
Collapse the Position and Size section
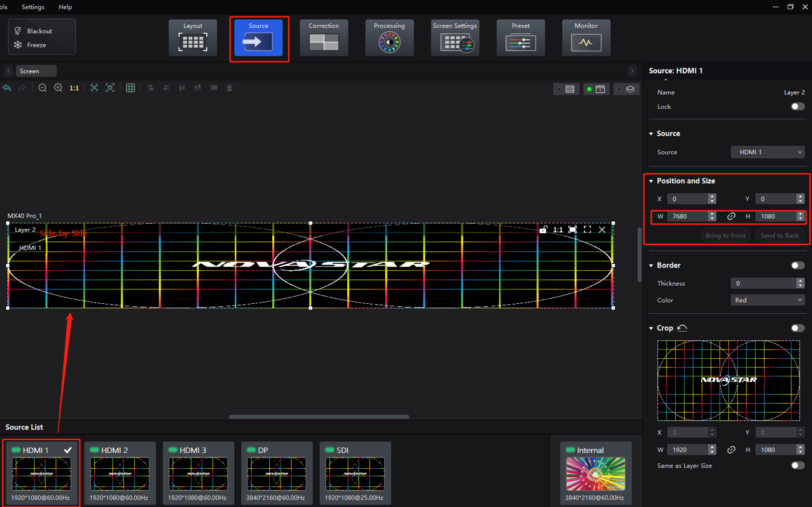(651, 181)
